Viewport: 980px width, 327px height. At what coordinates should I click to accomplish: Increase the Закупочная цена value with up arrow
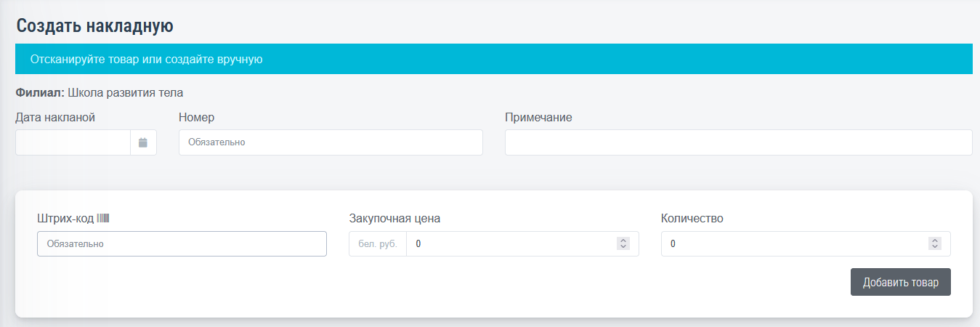point(623,241)
